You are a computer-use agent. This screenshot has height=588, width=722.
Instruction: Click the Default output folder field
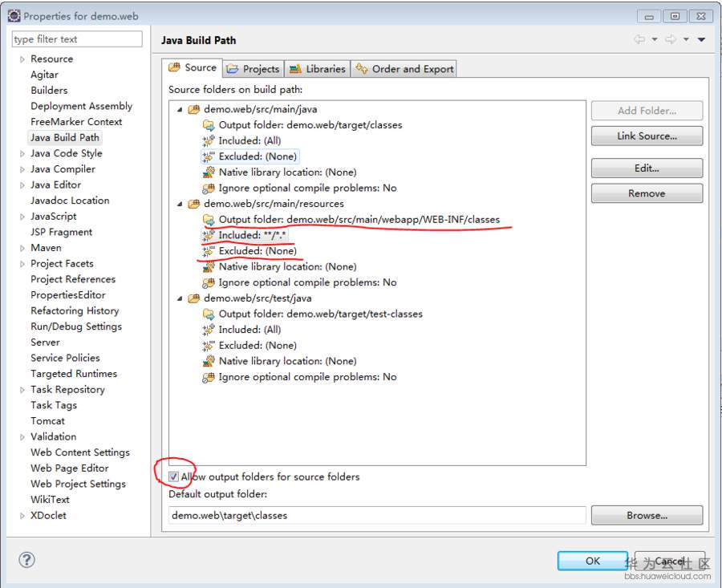pos(377,515)
